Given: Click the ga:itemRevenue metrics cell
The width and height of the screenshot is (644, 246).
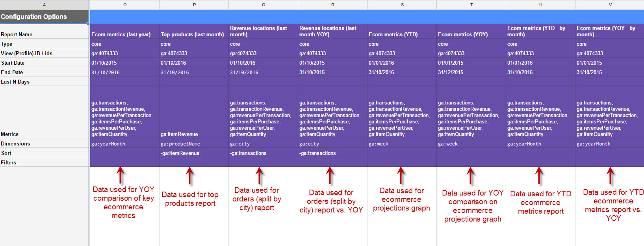Looking at the screenshot, I should point(194,112).
